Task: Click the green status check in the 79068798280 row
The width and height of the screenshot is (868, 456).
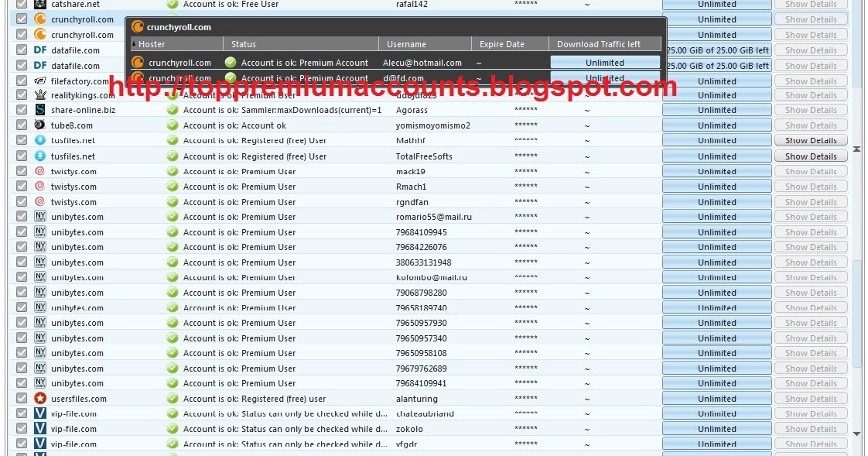Action: [173, 292]
